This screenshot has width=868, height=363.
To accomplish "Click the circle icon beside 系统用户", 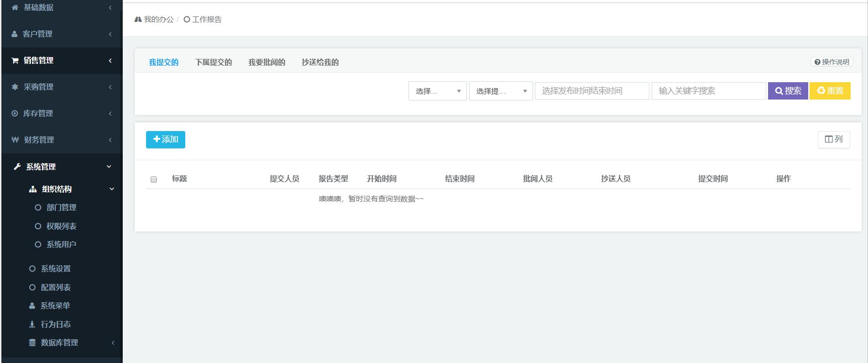I will point(38,244).
